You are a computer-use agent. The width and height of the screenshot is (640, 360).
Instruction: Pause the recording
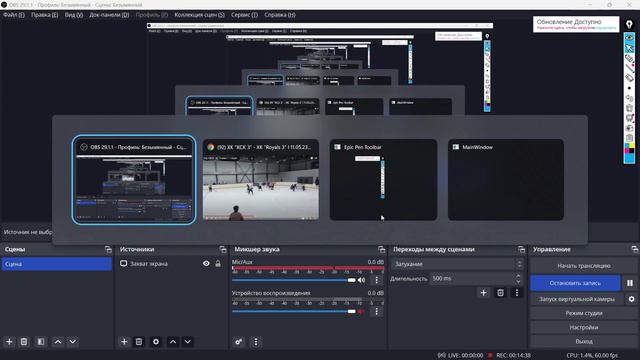click(630, 283)
